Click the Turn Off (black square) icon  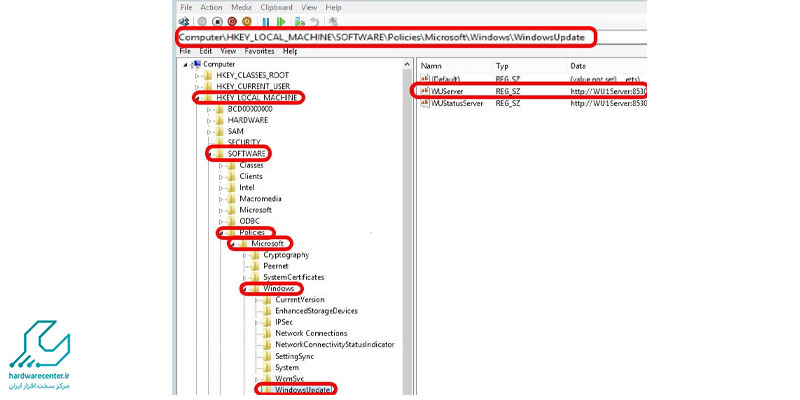click(217, 21)
